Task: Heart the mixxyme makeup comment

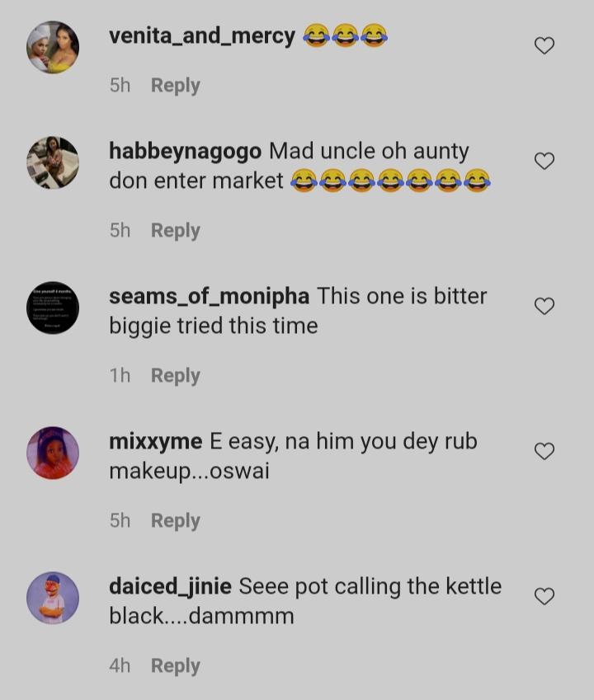Action: [x=544, y=451]
